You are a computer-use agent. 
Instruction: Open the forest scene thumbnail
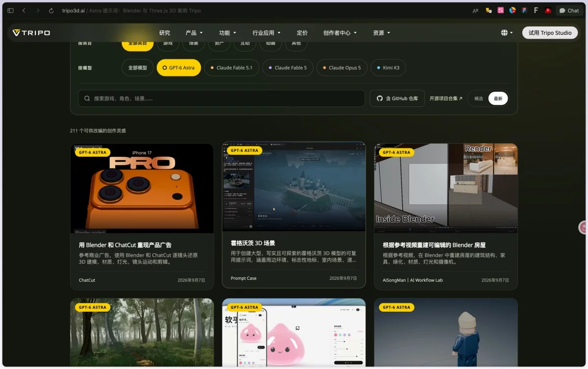(142, 332)
